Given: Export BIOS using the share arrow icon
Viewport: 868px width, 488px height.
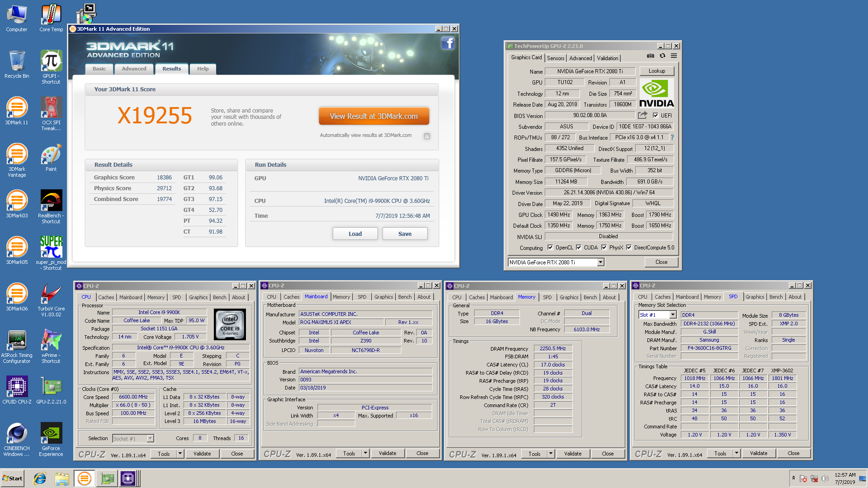Looking at the screenshot, I should (642, 115).
